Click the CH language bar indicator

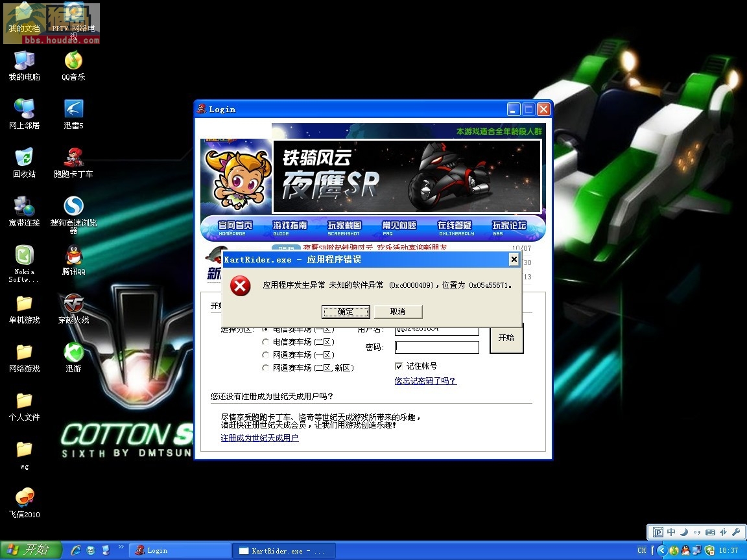tap(642, 550)
